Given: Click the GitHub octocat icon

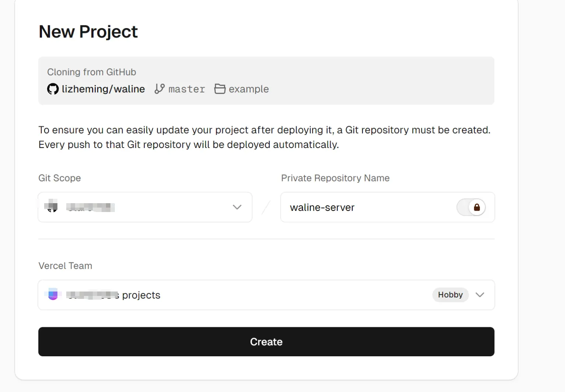Looking at the screenshot, I should coord(53,89).
